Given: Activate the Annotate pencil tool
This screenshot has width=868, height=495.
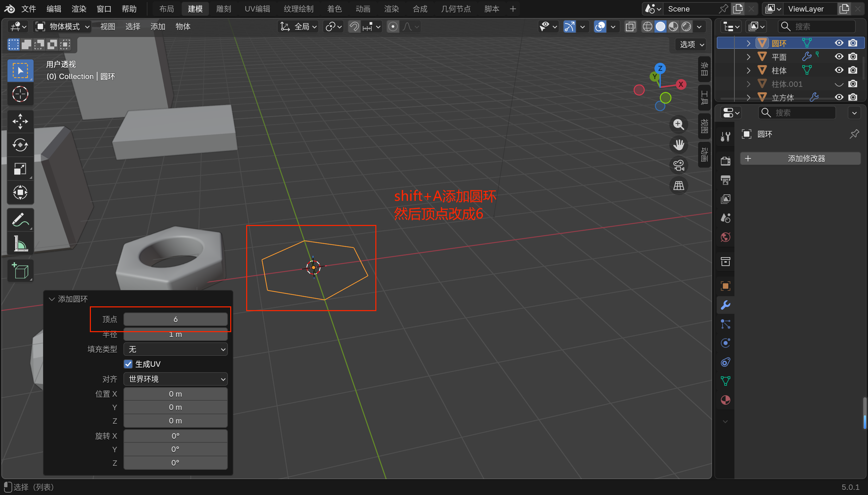Looking at the screenshot, I should click(20, 220).
